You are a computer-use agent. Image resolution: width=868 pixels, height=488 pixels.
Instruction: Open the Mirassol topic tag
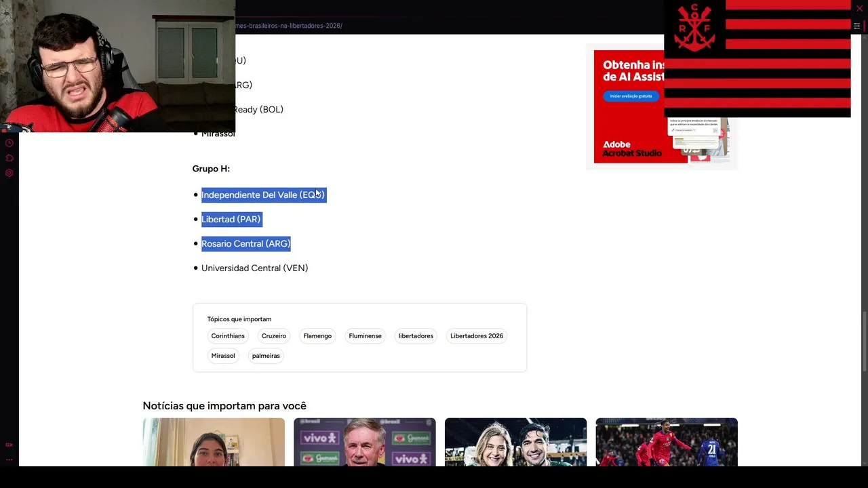point(223,356)
